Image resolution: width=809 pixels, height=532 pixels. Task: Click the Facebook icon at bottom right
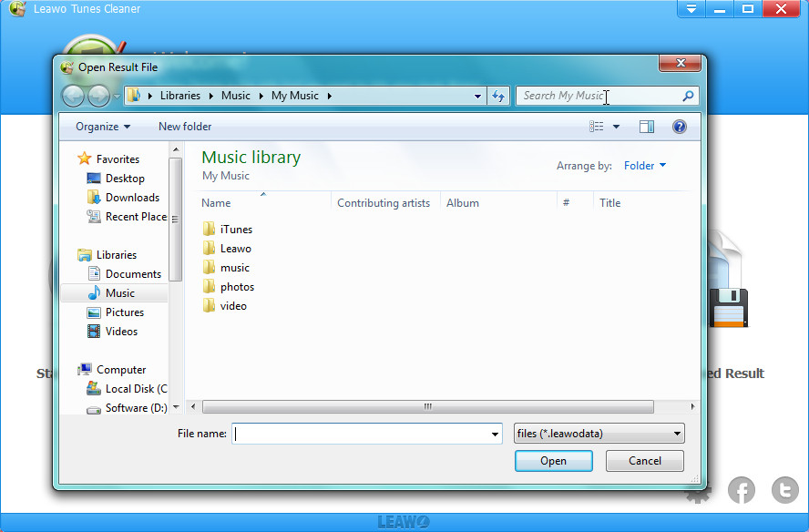click(x=742, y=491)
